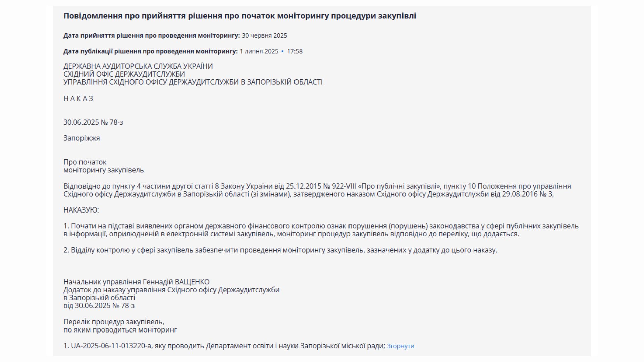Click the "ДЕРЖАВНА АУДИТОРСЬКА СЛУЖБА УКРАЇНИ" line

click(x=138, y=66)
